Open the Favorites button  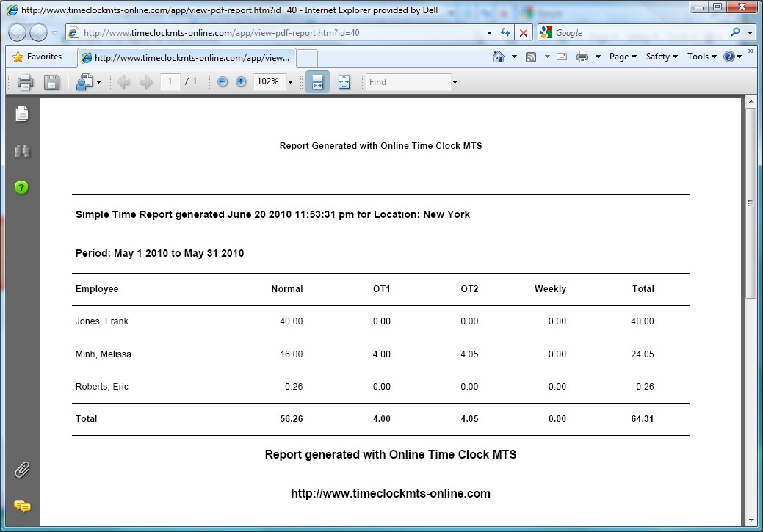[x=37, y=57]
